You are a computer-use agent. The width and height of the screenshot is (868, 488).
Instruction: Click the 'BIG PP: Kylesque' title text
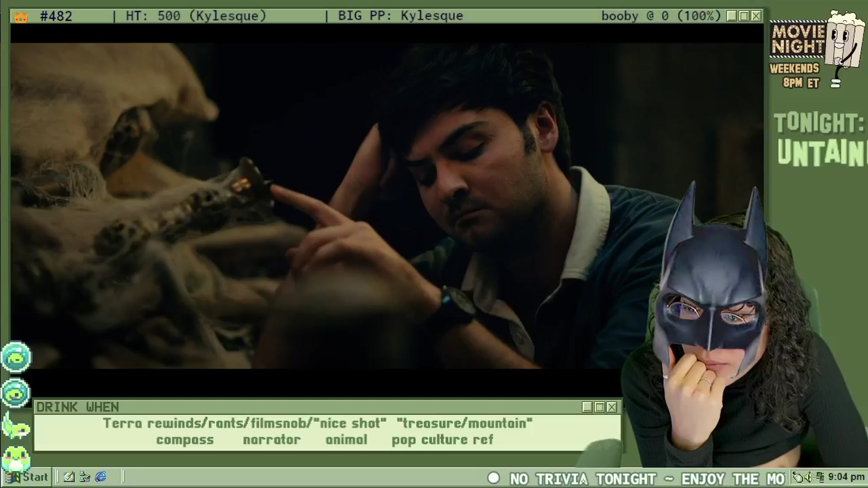401,16
